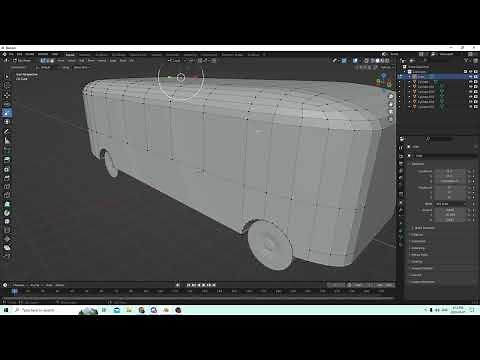Select the Cursor tool in the left toolbar
480x360 pixels.
point(7,86)
